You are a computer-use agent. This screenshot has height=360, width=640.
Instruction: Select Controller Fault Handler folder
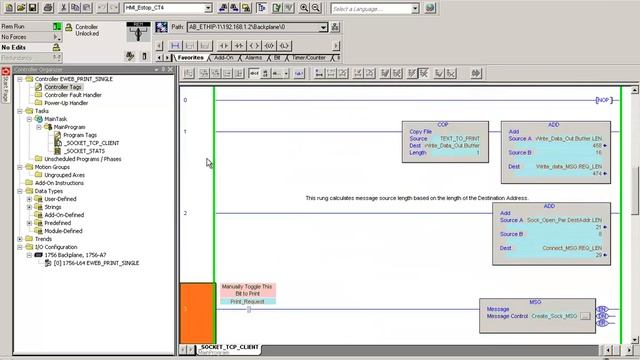[73, 95]
